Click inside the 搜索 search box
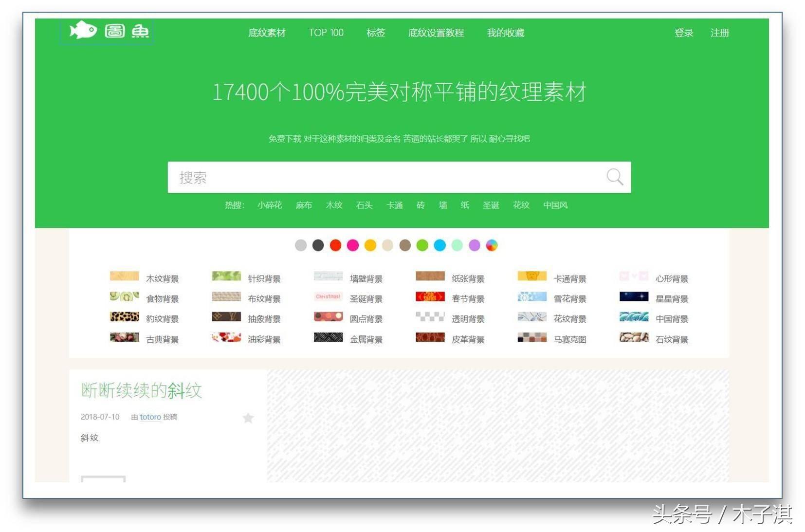 [x=341, y=177]
